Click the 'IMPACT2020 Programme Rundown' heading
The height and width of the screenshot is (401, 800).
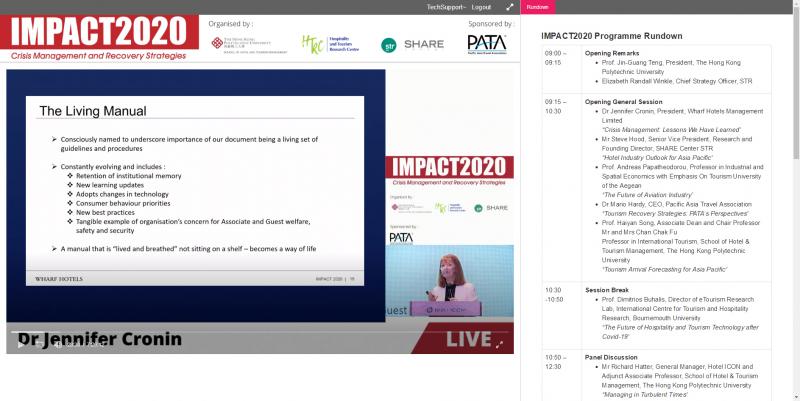click(x=612, y=36)
